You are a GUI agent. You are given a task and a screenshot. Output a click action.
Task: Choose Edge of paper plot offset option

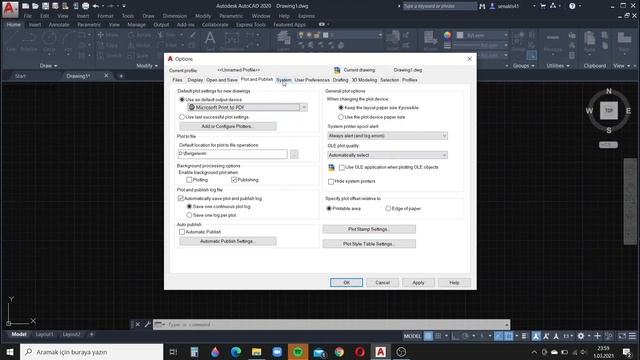pyautogui.click(x=388, y=209)
